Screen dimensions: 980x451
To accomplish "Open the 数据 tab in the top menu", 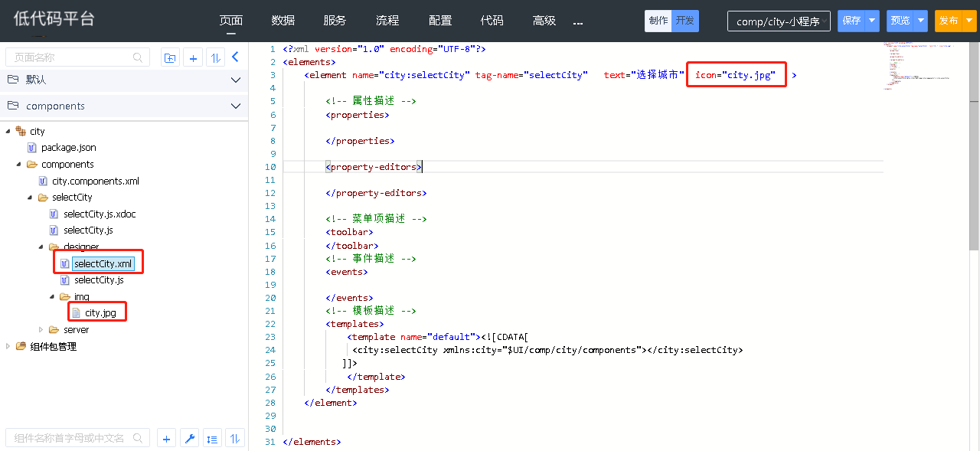I will point(283,21).
